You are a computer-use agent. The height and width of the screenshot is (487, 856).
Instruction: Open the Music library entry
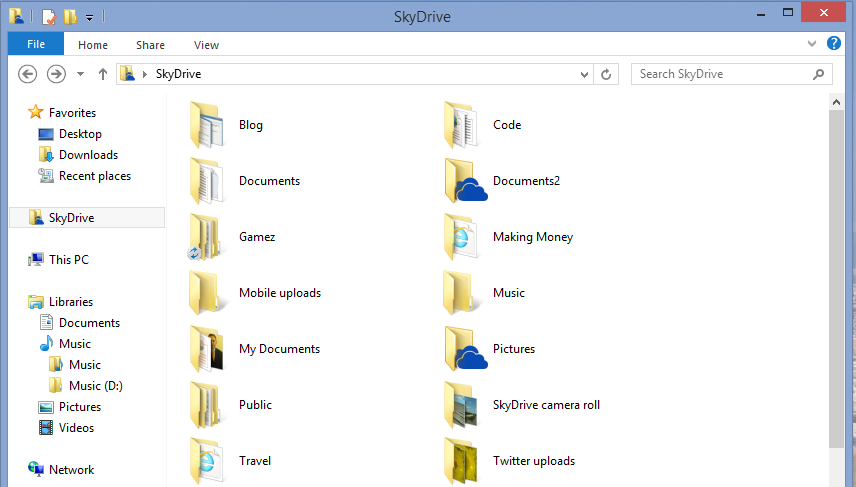74,343
